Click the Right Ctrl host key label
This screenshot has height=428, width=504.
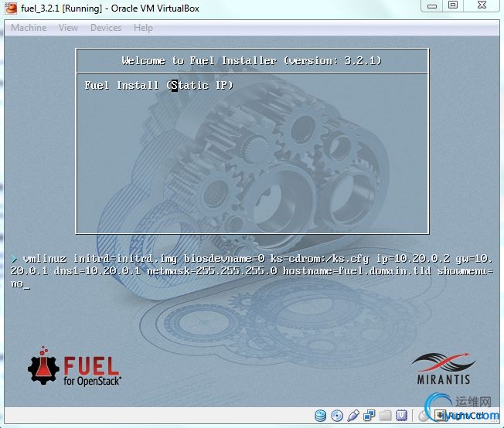coord(466,416)
